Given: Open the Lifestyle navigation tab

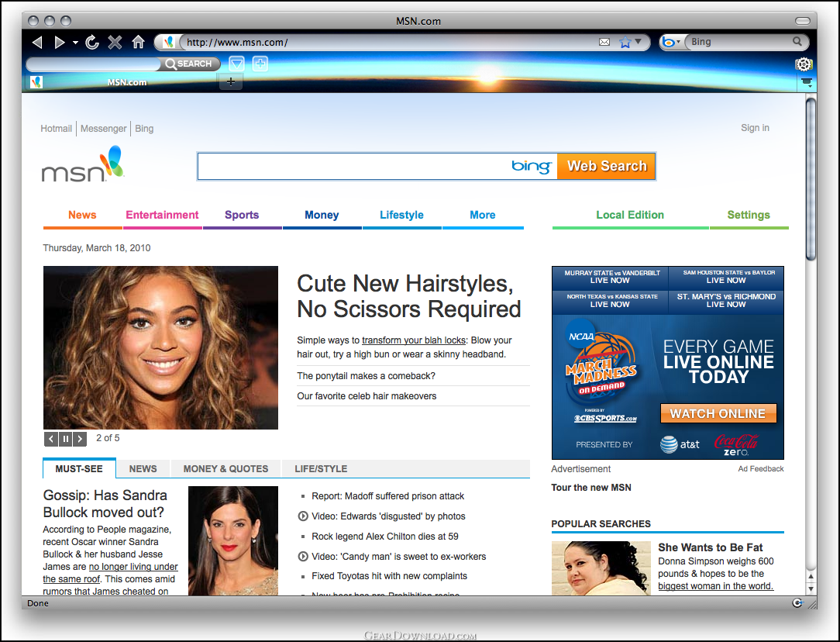Looking at the screenshot, I should (x=401, y=215).
